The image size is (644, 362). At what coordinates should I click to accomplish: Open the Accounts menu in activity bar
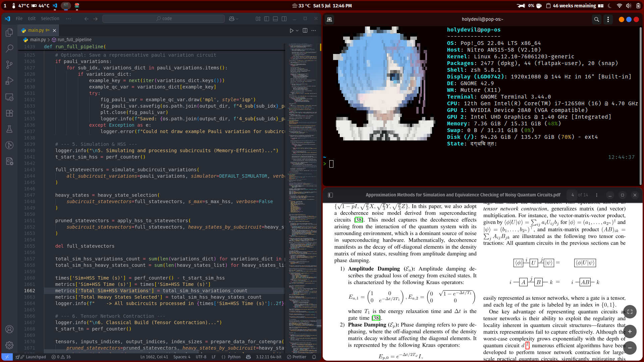[x=9, y=329]
